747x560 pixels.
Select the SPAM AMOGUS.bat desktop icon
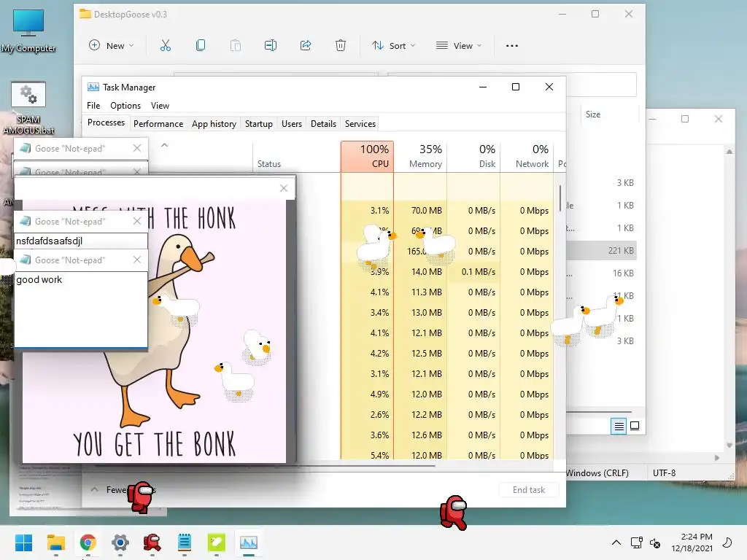tap(28, 108)
